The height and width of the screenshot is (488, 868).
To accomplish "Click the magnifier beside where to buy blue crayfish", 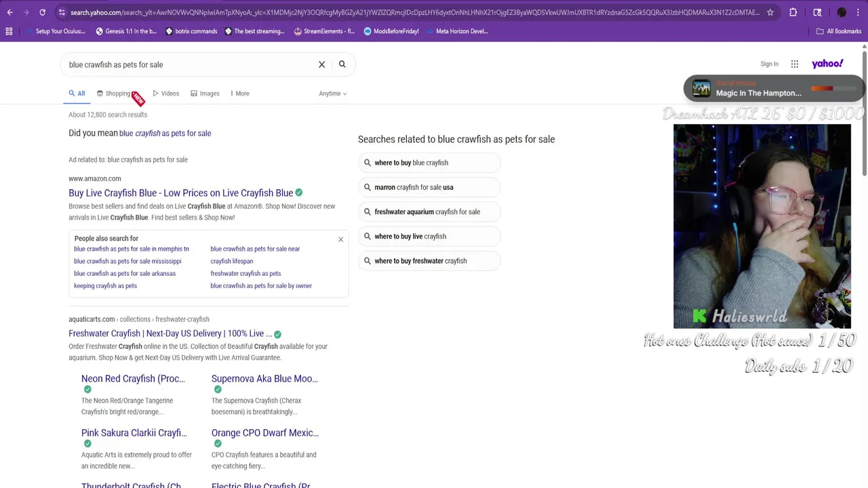I will (368, 163).
